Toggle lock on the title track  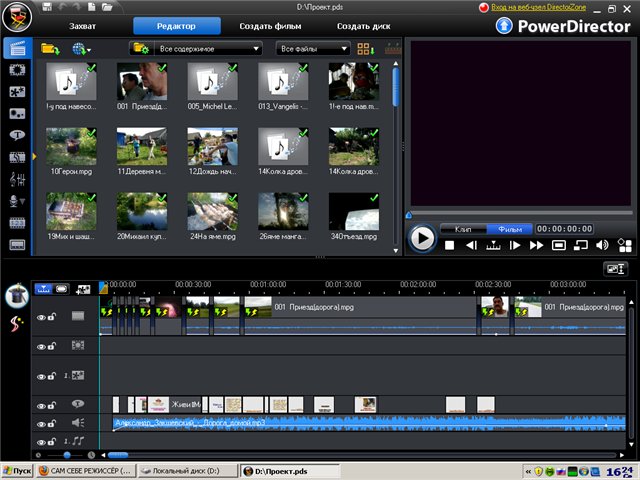pyautogui.click(x=52, y=405)
